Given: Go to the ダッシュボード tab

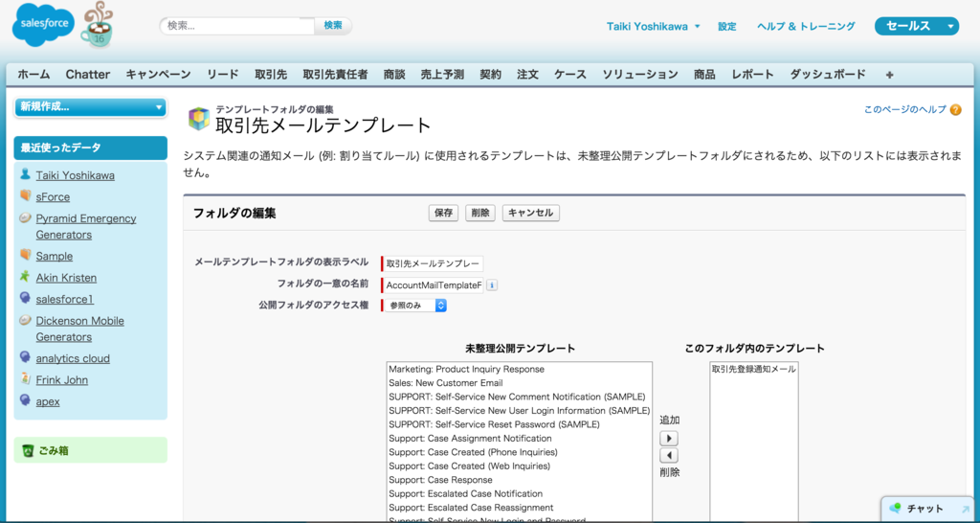Looking at the screenshot, I should (828, 75).
